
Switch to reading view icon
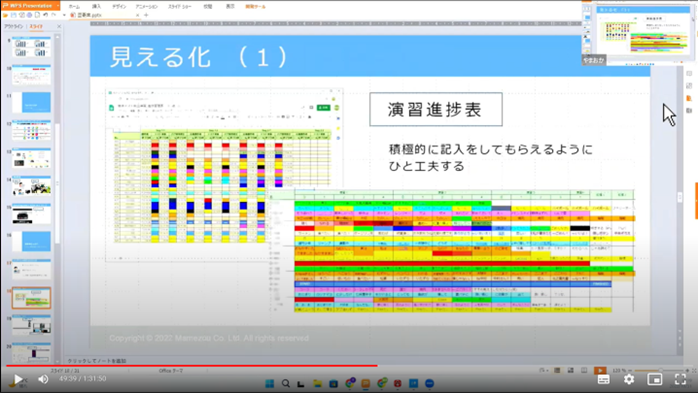pyautogui.click(x=584, y=370)
